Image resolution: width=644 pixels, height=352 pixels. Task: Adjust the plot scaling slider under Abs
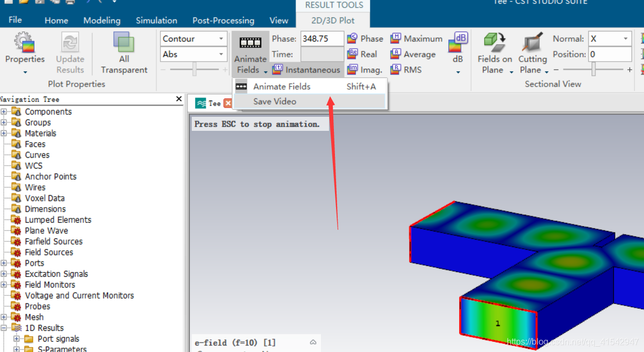(x=194, y=70)
